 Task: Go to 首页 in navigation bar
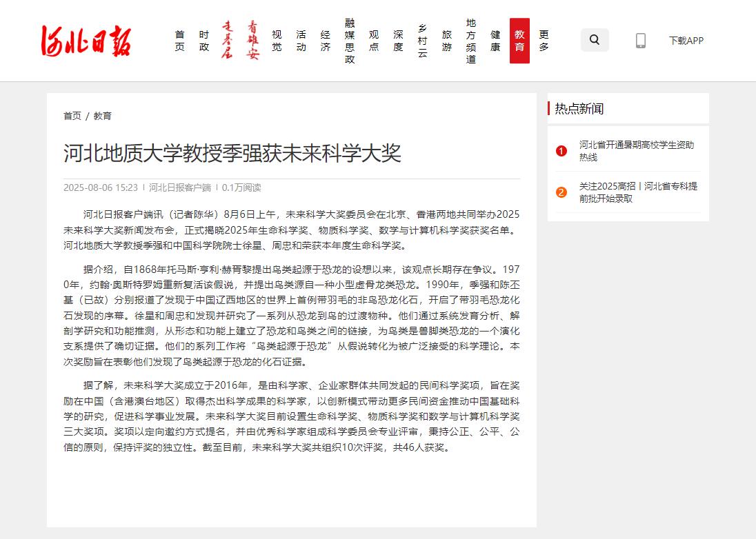coord(179,41)
